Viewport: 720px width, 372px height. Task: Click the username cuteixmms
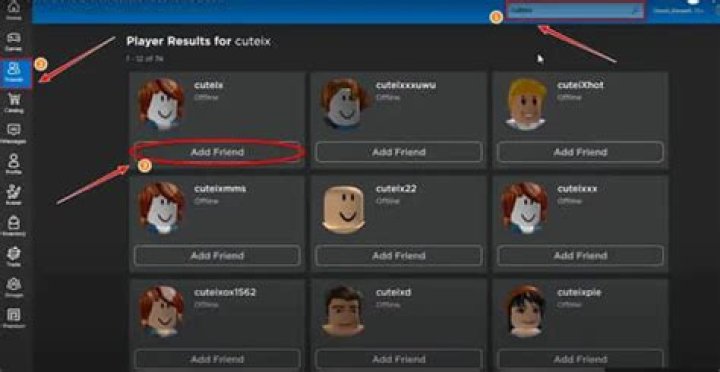pos(220,189)
